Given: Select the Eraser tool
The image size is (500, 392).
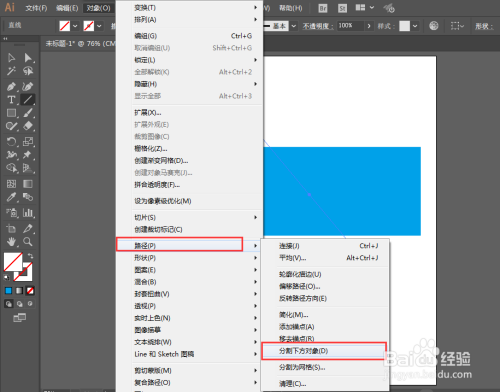Looking at the screenshot, I should [28, 126].
